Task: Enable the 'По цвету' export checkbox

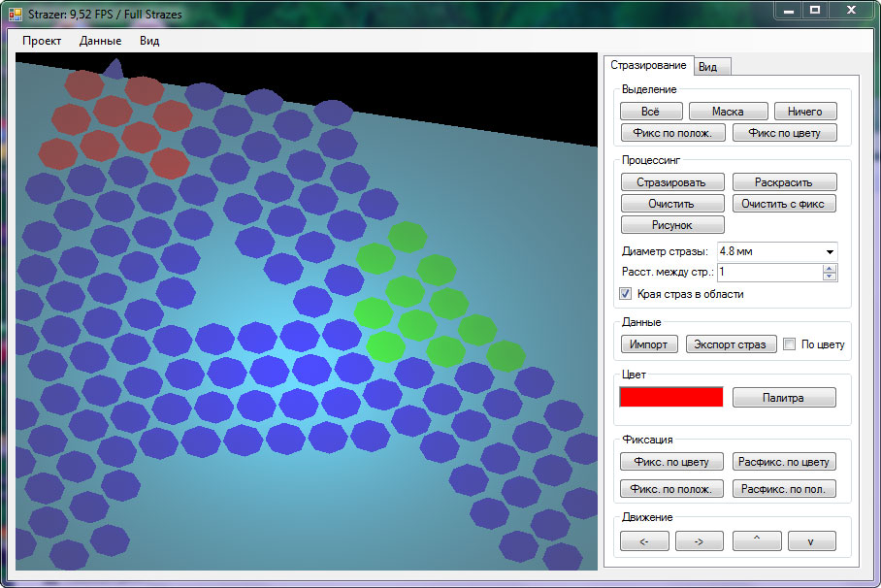Action: [x=790, y=344]
